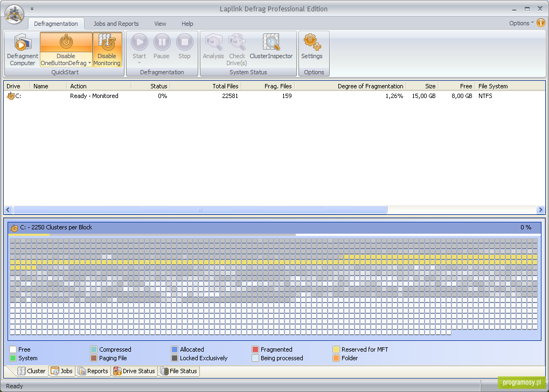Viewport: 549px width, 392px height.
Task: Open the Jobs and Reports tab
Action: click(116, 24)
